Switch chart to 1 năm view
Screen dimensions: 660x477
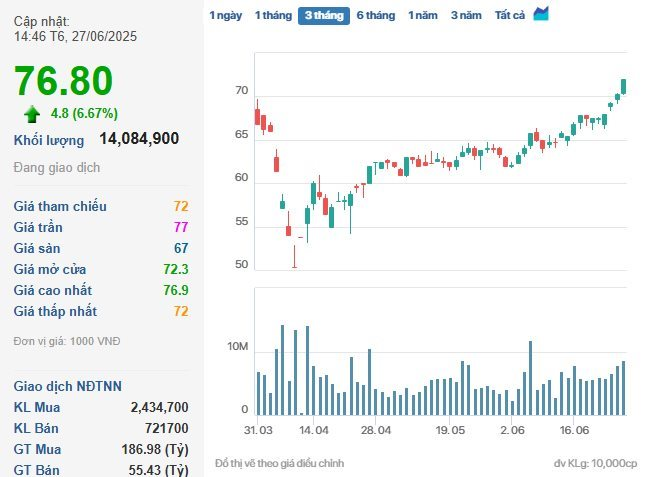[423, 16]
